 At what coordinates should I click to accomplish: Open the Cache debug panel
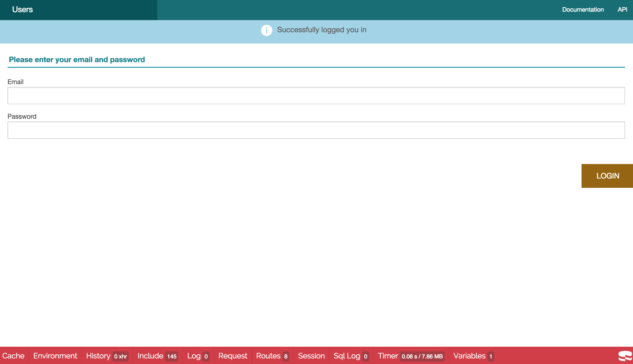pyautogui.click(x=14, y=356)
